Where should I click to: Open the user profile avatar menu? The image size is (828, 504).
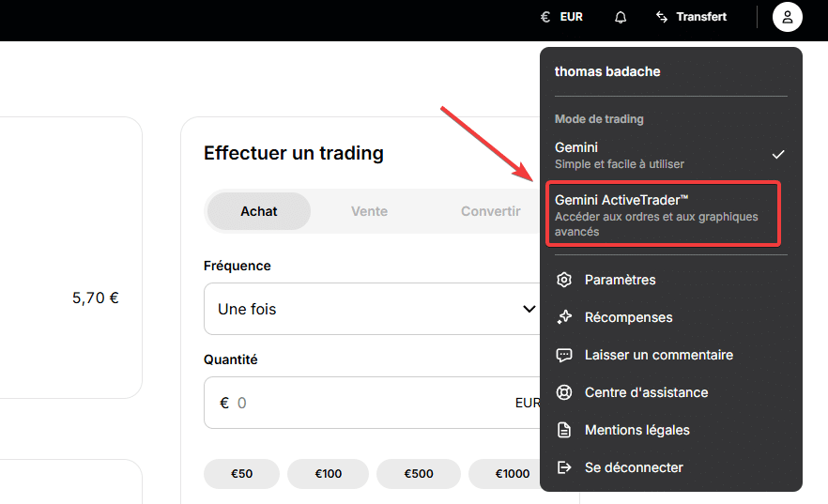pyautogui.click(x=788, y=17)
